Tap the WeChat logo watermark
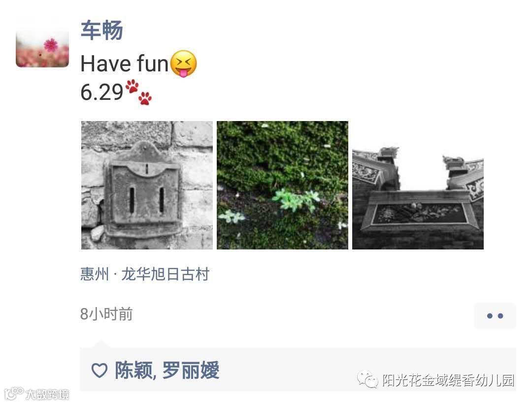The height and width of the screenshot is (404, 532). tap(367, 379)
